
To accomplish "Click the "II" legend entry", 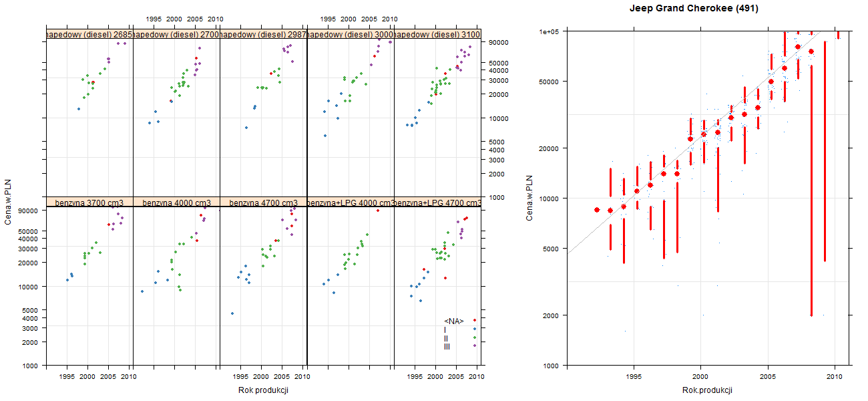I will [x=446, y=338].
